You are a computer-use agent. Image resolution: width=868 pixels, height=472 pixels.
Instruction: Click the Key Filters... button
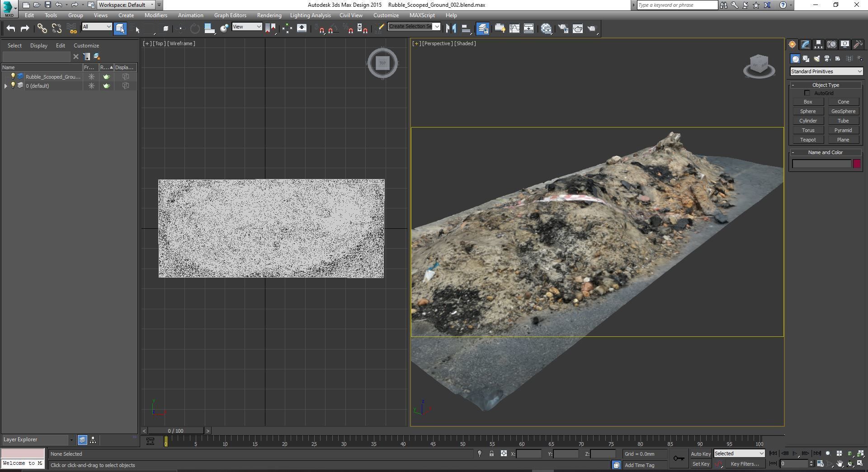745,464
